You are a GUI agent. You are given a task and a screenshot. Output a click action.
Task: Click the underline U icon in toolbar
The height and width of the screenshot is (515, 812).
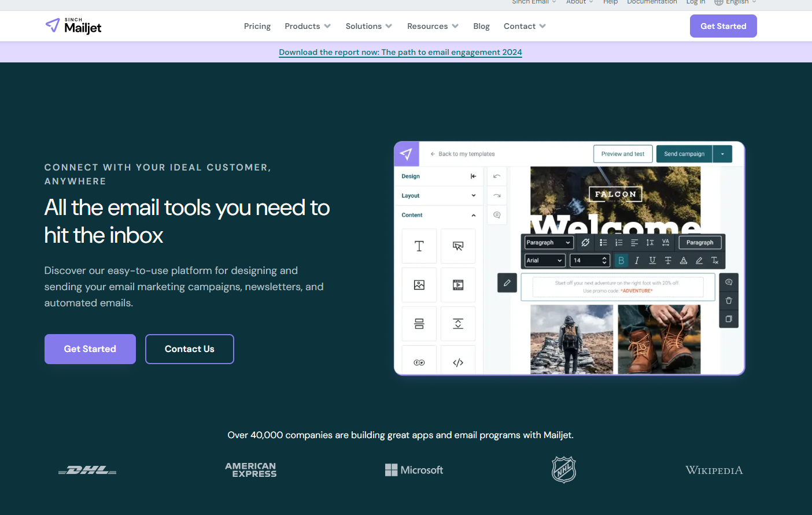[x=652, y=261]
